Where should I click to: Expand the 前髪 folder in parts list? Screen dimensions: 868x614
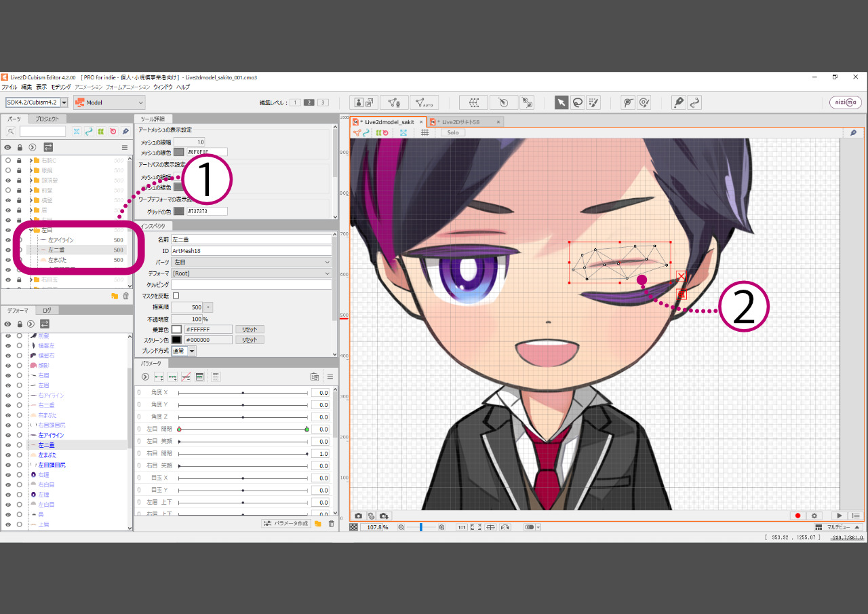point(31,190)
